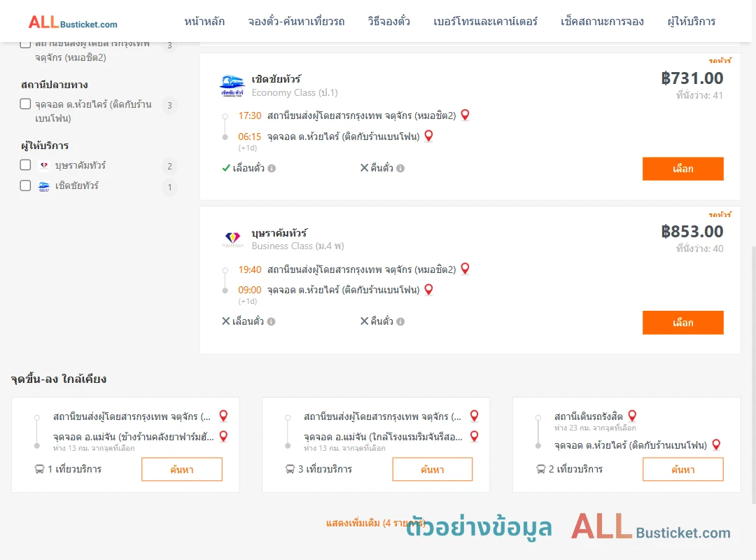The width and height of the screenshot is (756, 560).
Task: Click the 17:30 departure time
Action: 249,115
